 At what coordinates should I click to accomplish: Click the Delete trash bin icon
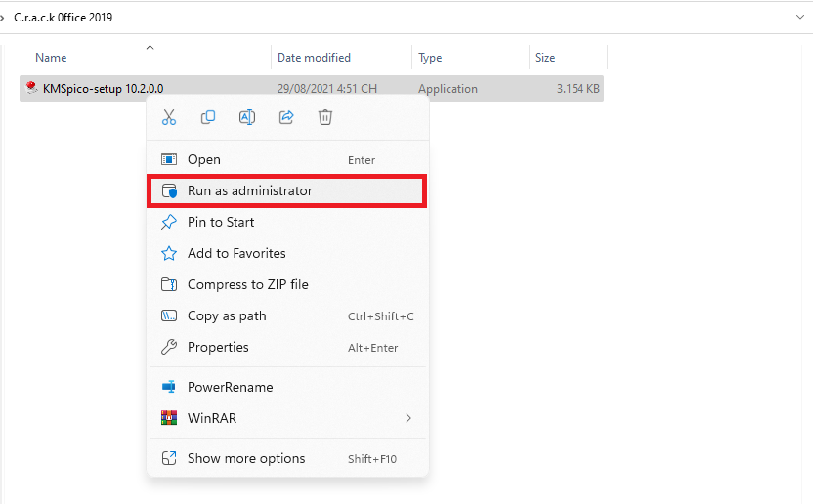tap(325, 117)
